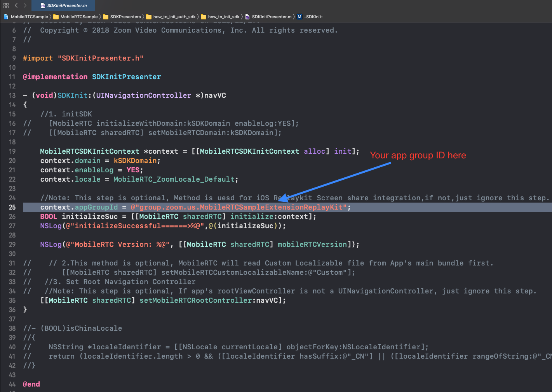Click "MobileRTC Version: %@" string
Screen dimensions: 552x392
point(118,245)
